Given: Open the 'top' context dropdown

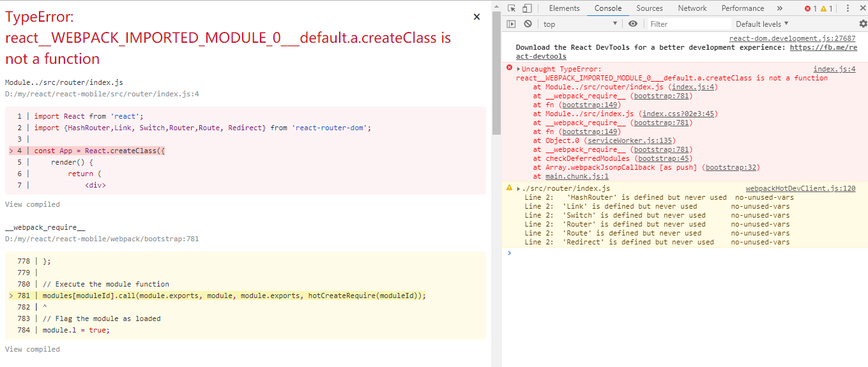Looking at the screenshot, I should [580, 24].
